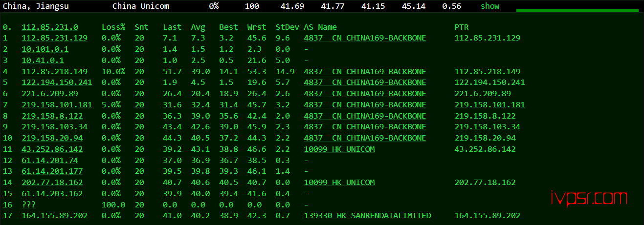
Task: Open AS 4837 CHINA169-BACKBONE link on hop 5
Action: (x=365, y=82)
